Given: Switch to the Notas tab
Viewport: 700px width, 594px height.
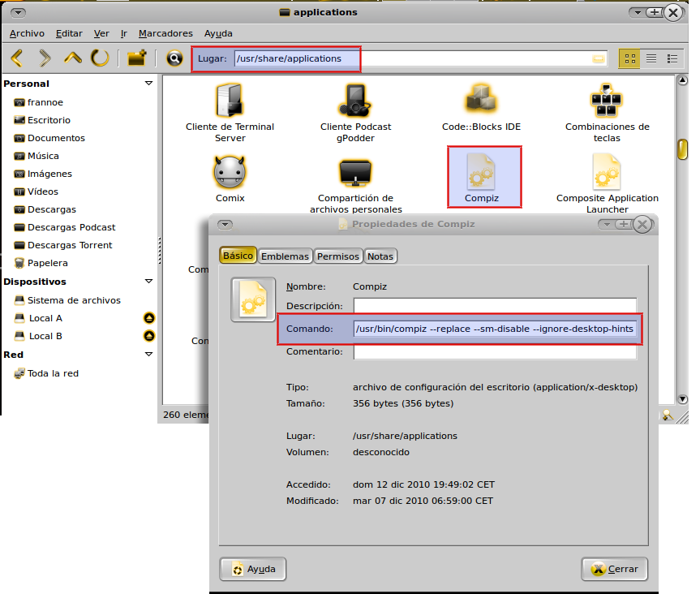Looking at the screenshot, I should point(380,256).
